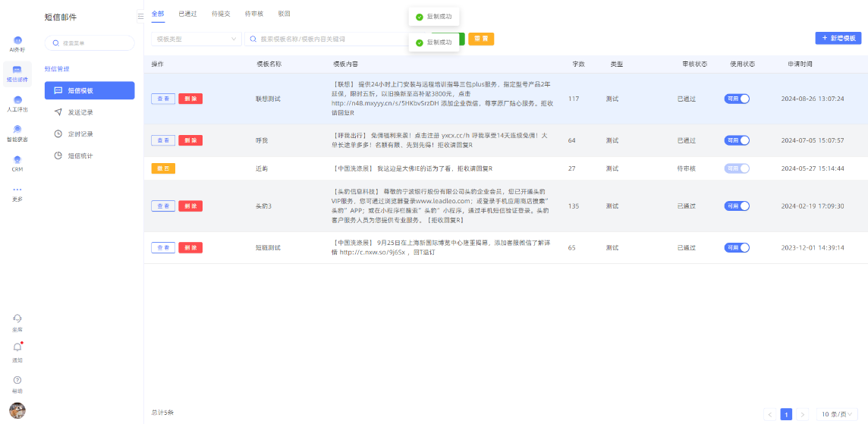Screen dimensions: 868x424
Task: Delete the 短链测试 template
Action: (190, 247)
